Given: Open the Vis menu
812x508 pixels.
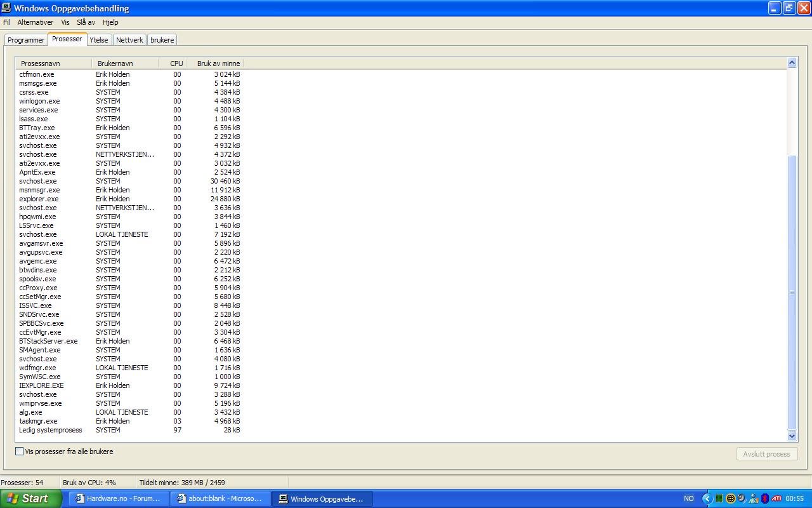Looking at the screenshot, I should tap(65, 22).
